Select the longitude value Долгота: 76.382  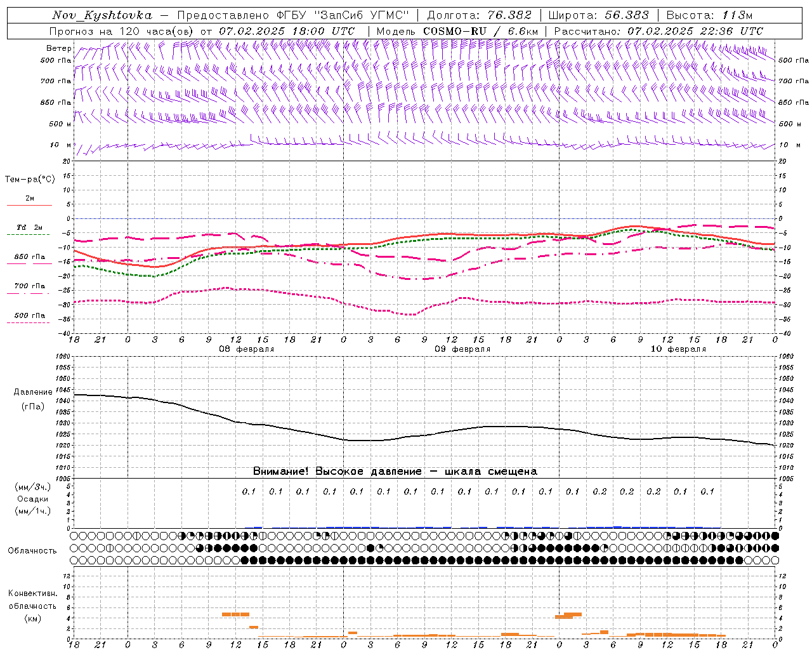pyautogui.click(x=479, y=15)
